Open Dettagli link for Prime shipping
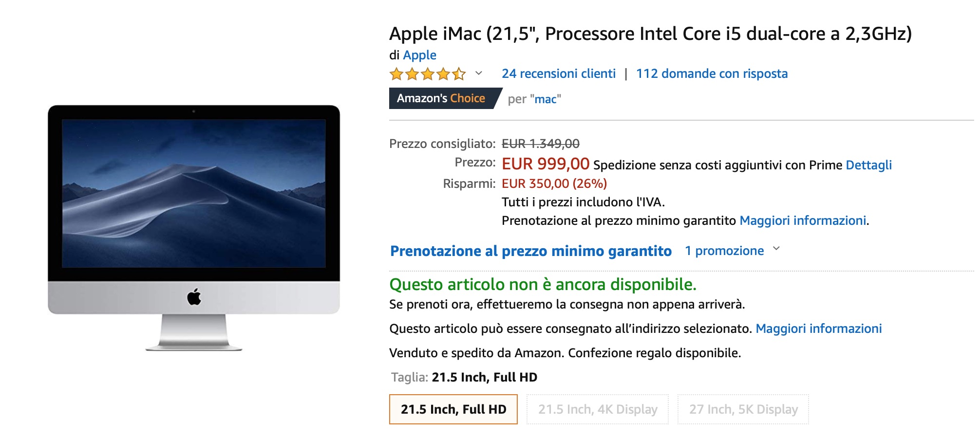This screenshot has height=438, width=980. pyautogui.click(x=868, y=165)
